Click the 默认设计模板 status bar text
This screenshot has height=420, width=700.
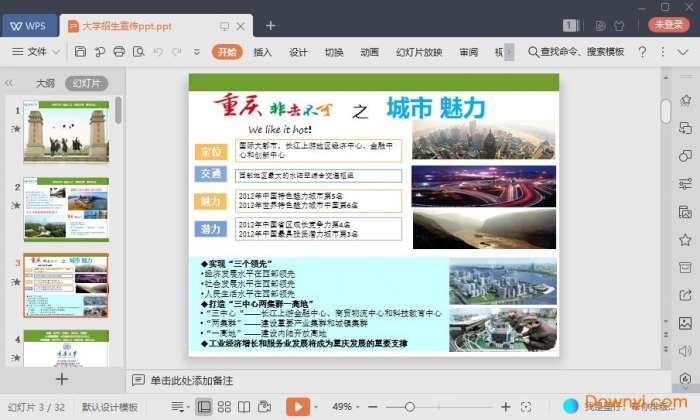tap(110, 407)
